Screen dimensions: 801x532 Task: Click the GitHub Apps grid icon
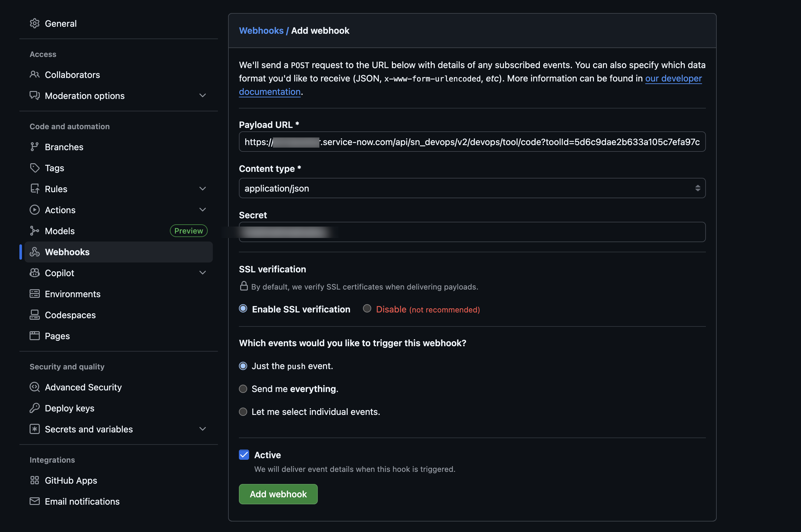pyautogui.click(x=35, y=481)
